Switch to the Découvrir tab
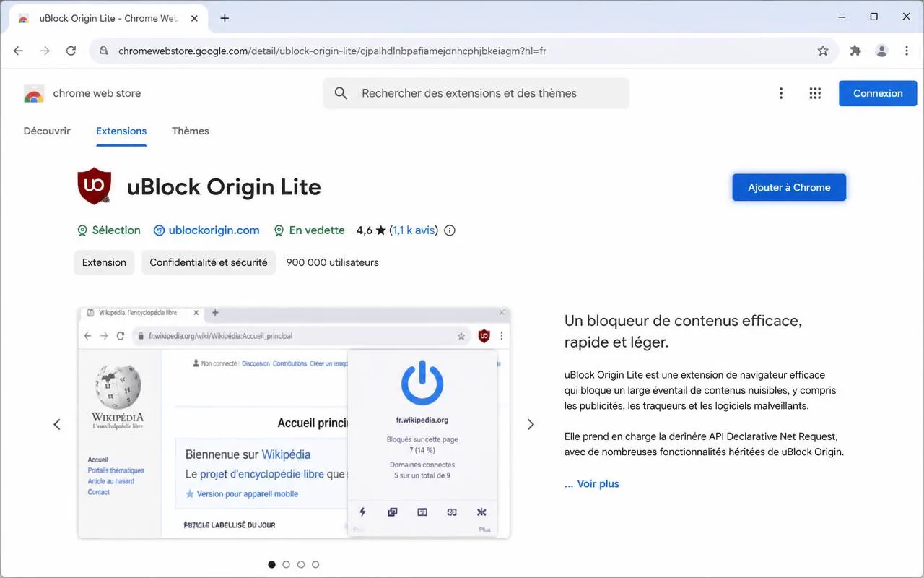 47,131
